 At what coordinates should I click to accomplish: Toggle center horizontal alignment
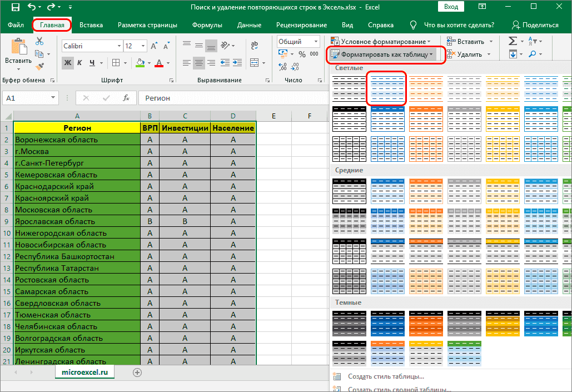(198, 63)
